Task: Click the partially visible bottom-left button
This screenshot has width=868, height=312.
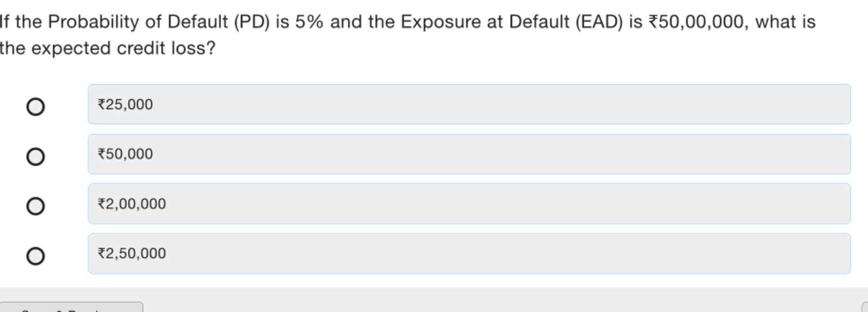Action: click(x=71, y=307)
